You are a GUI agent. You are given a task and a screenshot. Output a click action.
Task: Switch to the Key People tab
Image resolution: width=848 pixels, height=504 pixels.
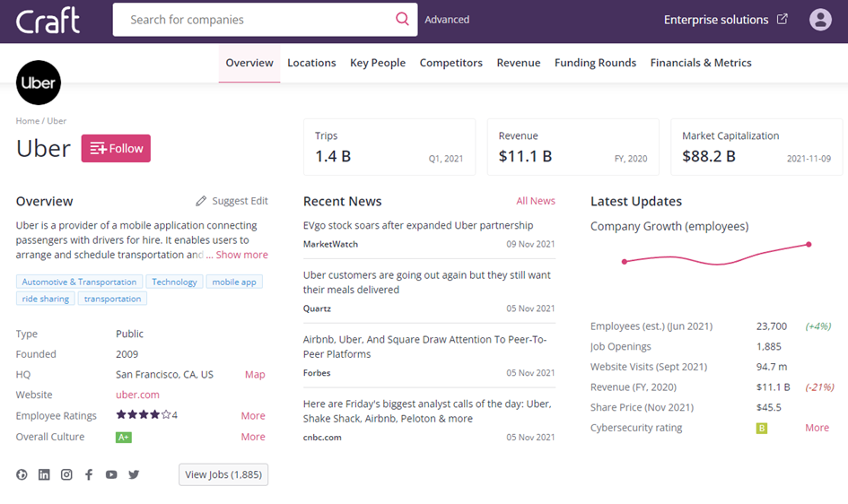378,63
